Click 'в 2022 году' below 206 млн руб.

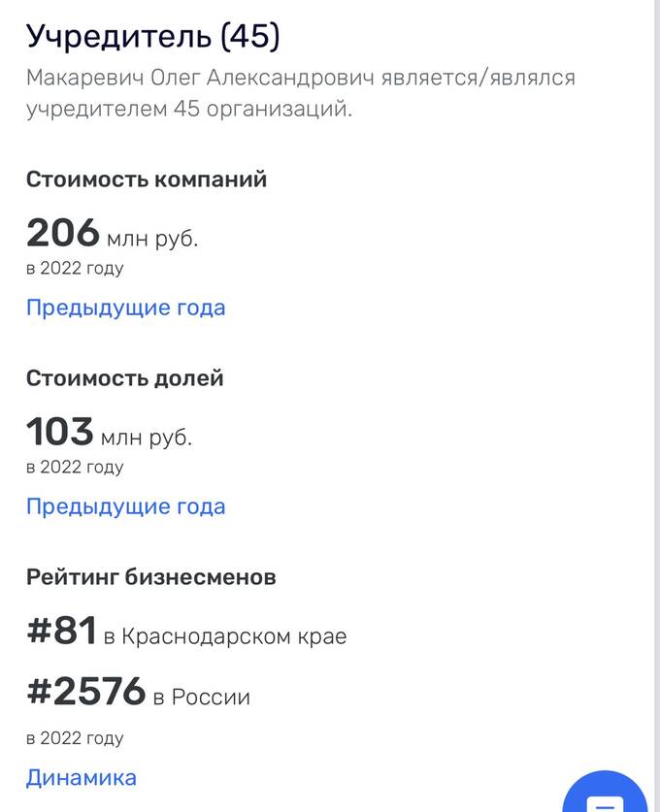75,269
